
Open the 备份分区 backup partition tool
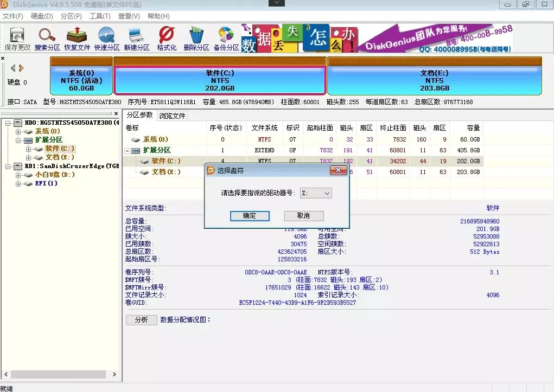click(226, 38)
